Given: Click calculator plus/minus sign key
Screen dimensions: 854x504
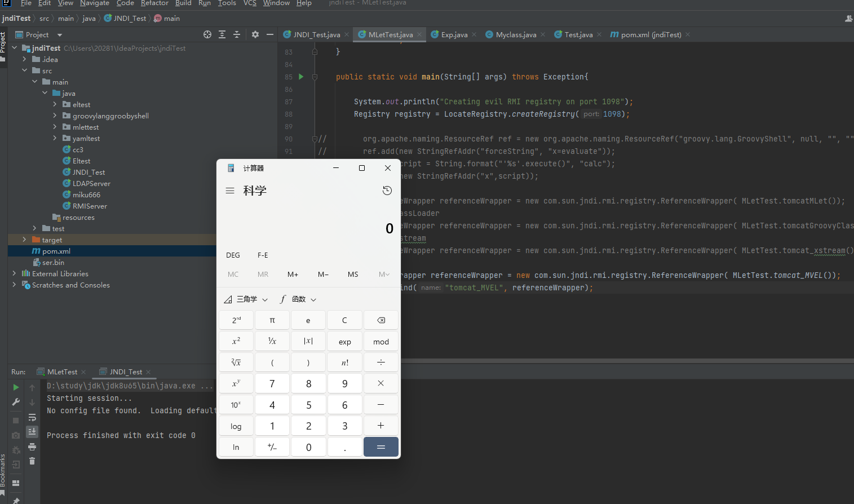Looking at the screenshot, I should [272, 447].
